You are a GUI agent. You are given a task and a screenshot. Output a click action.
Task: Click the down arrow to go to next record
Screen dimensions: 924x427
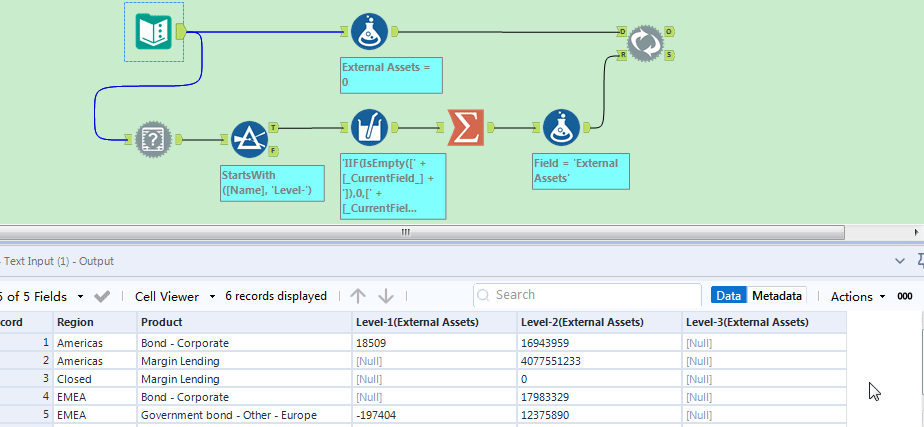(386, 296)
